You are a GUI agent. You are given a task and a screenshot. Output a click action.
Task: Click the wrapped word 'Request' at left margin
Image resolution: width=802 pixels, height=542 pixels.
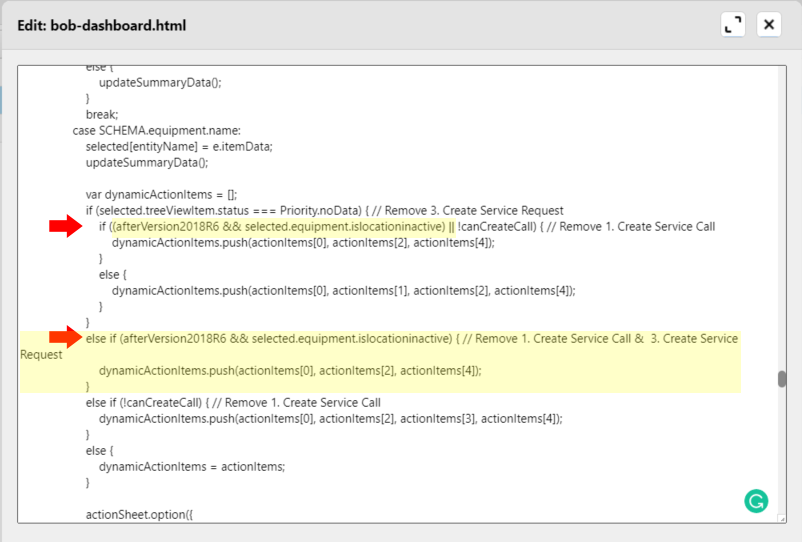tap(41, 354)
